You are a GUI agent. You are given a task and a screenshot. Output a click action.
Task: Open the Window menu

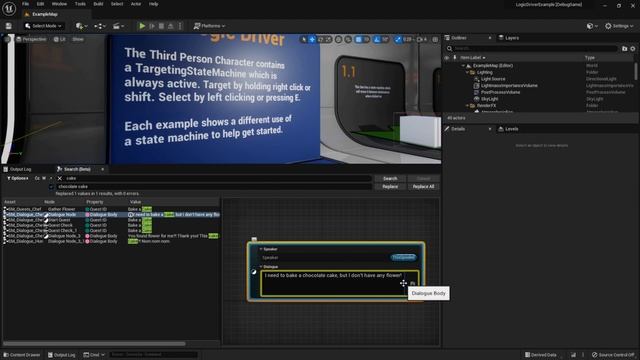pos(59,4)
